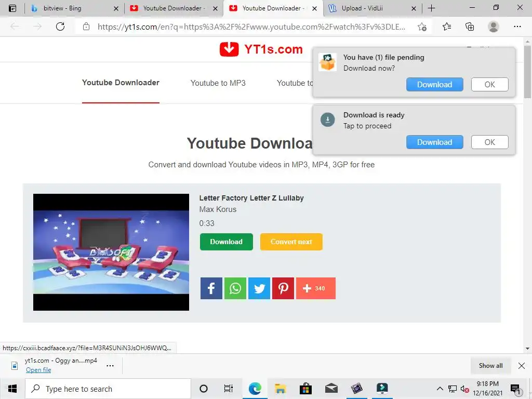The width and height of the screenshot is (532, 399).
Task: Click the package icon in pending popup
Action: tap(327, 62)
